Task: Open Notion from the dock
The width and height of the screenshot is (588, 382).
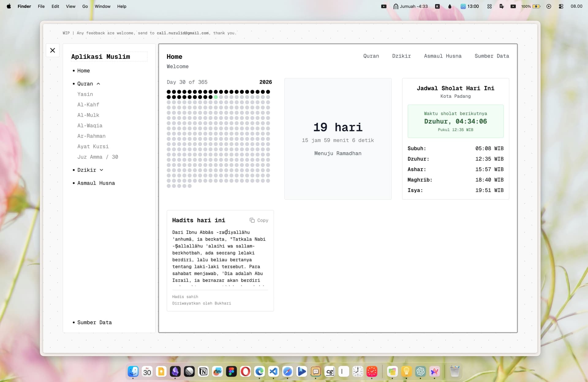Action: pos(203,372)
